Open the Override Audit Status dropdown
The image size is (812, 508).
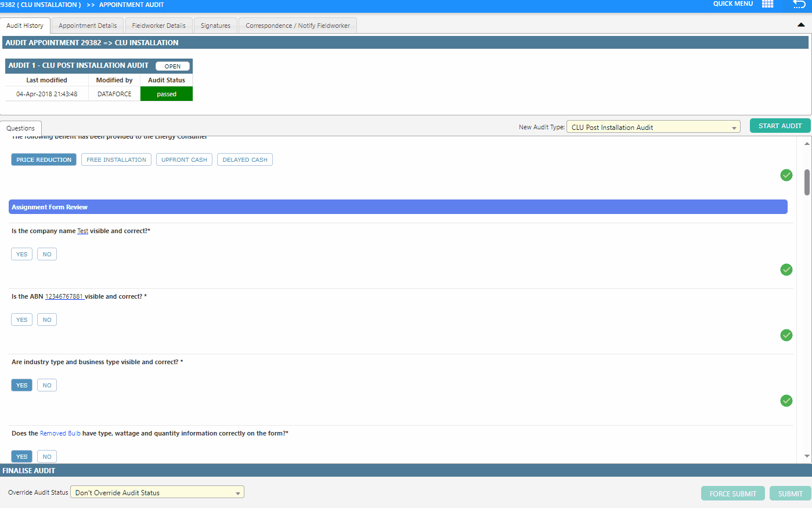[157, 492]
